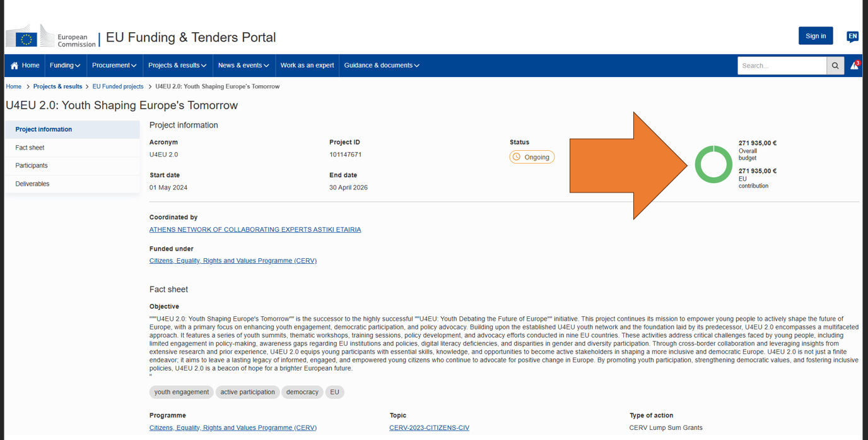Select Participants in the sidebar

(73, 165)
